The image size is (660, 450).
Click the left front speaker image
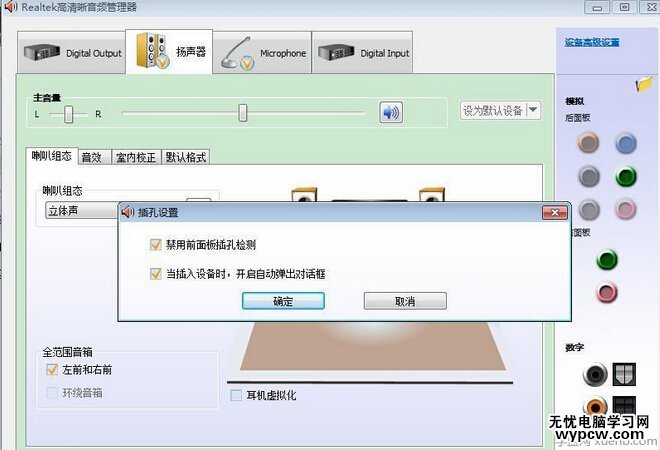(304, 195)
